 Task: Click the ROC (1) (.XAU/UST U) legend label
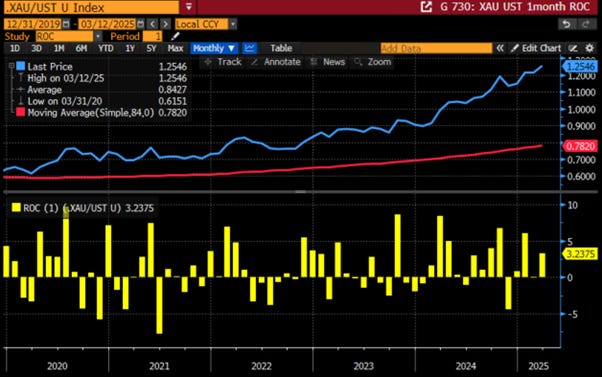(x=72, y=208)
